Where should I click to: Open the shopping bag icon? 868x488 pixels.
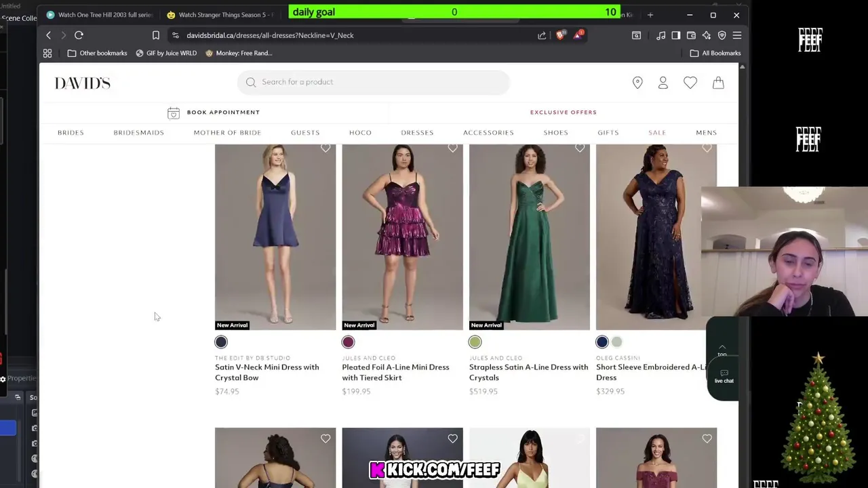[x=718, y=83]
